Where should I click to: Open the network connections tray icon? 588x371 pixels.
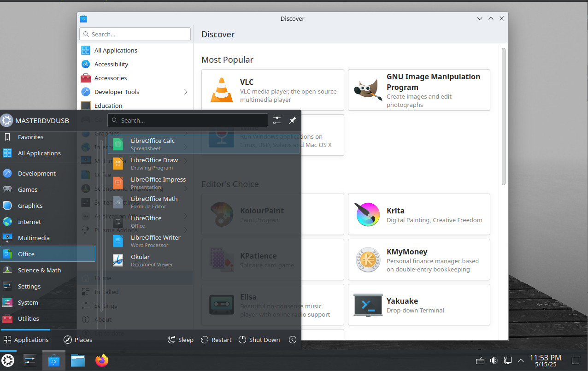[x=507, y=360]
